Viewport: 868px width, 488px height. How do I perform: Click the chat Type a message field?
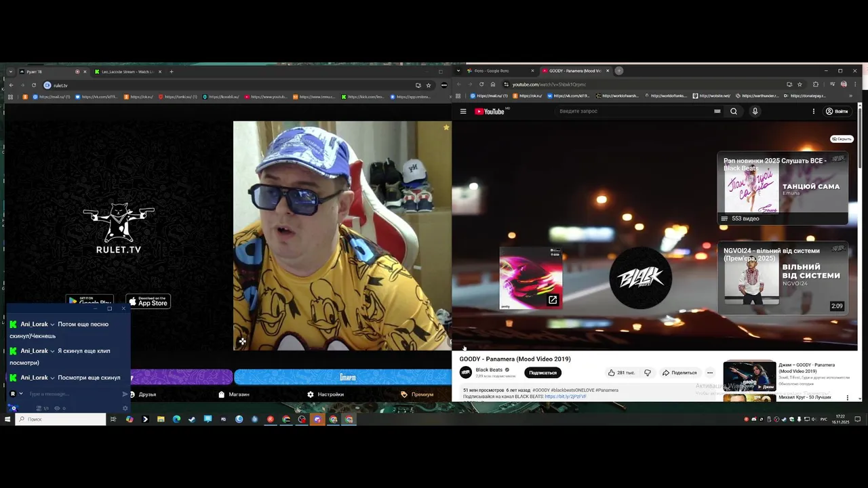(x=73, y=394)
